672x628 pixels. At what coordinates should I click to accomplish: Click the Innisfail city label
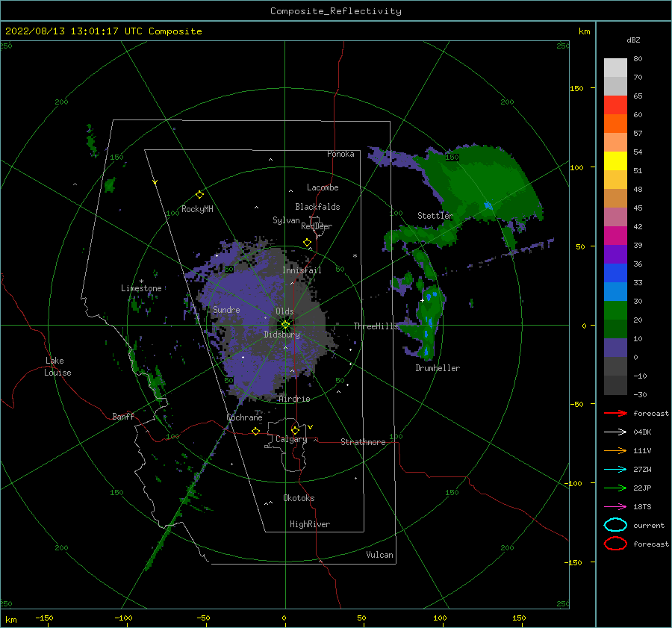[x=302, y=270]
